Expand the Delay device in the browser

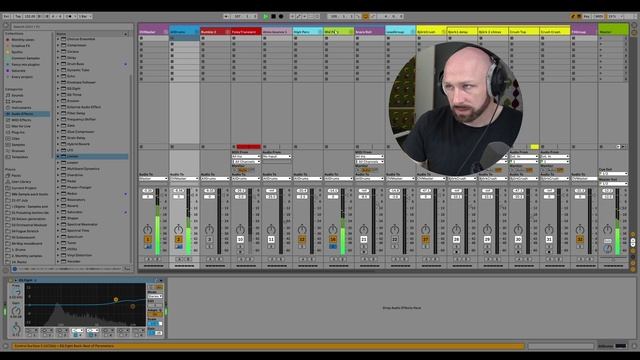coord(58,58)
